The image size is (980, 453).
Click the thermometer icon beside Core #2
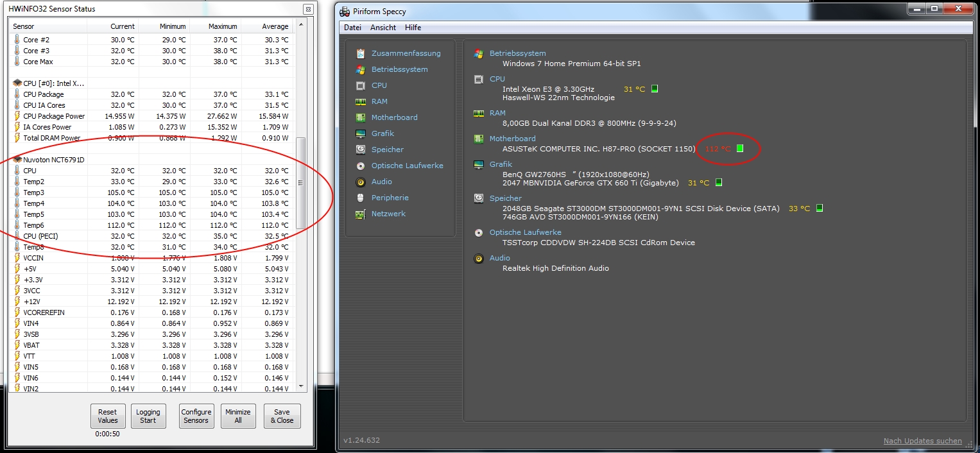click(17, 40)
